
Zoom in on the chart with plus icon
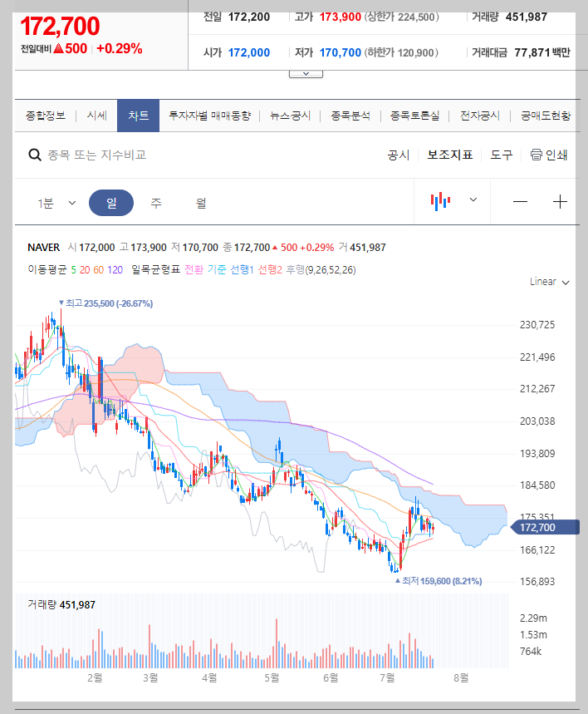[561, 201]
